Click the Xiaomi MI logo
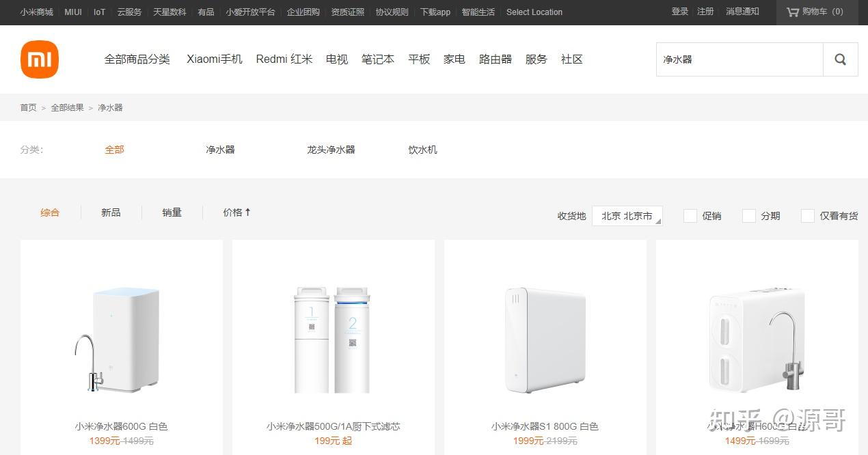Viewport: 868px width, 455px height. point(40,59)
